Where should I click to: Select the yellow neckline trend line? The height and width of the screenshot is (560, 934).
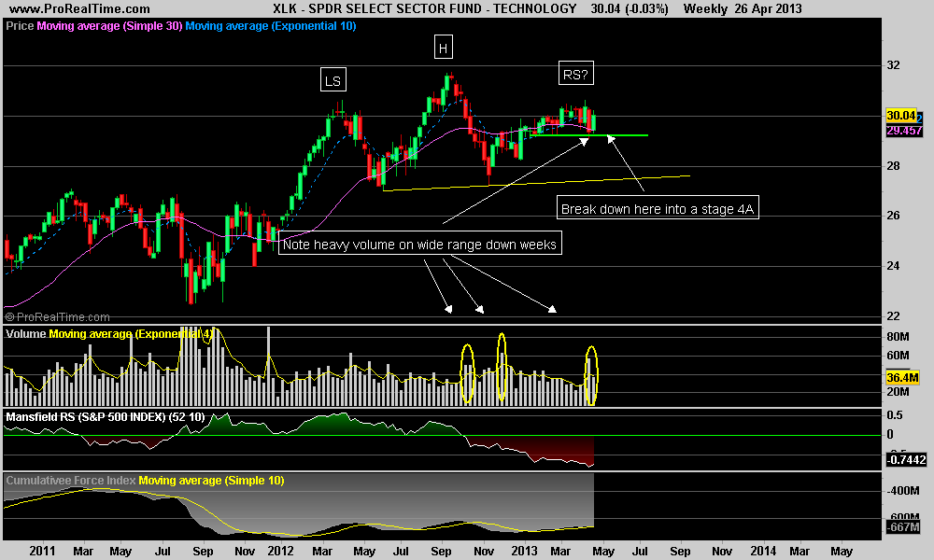(536, 183)
